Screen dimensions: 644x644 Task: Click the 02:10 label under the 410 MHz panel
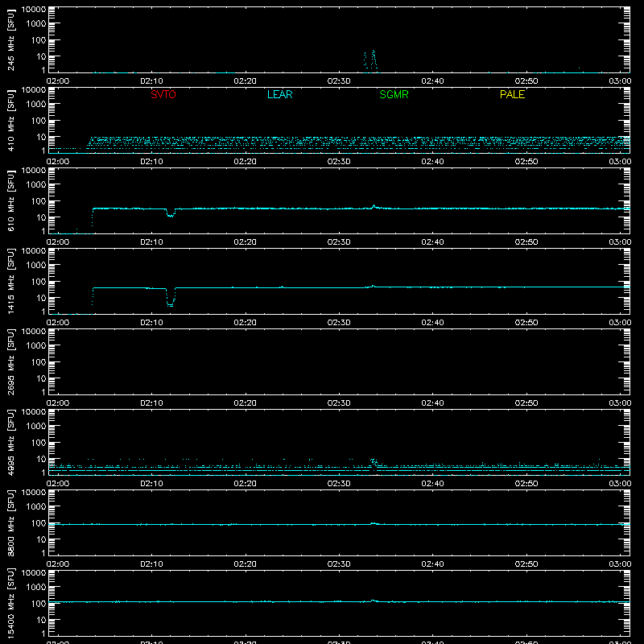[x=151, y=162]
